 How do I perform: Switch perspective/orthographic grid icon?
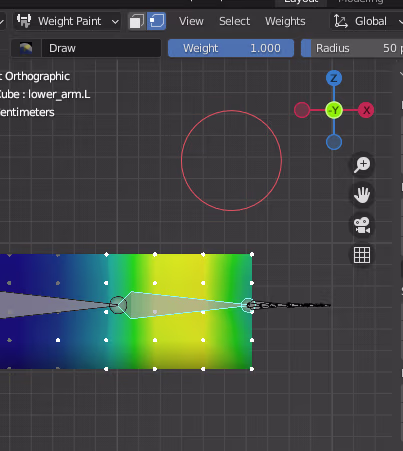coord(362,255)
